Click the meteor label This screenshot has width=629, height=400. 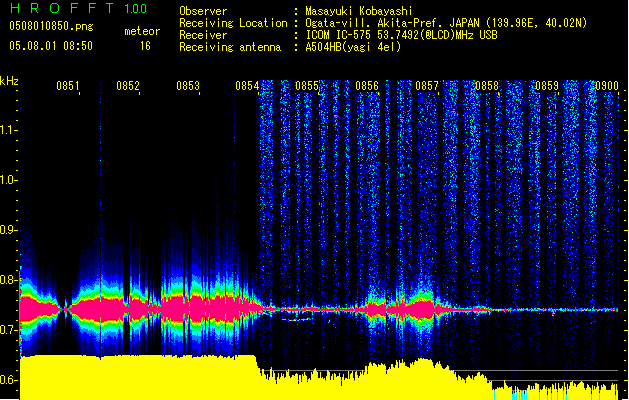[142, 31]
